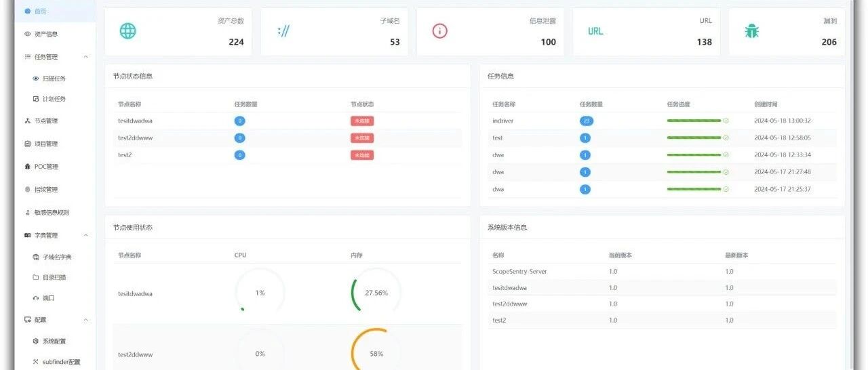This screenshot has height=370, width=868.
Task: Collapse the 配置 submenu chevron
Action: click(85, 319)
